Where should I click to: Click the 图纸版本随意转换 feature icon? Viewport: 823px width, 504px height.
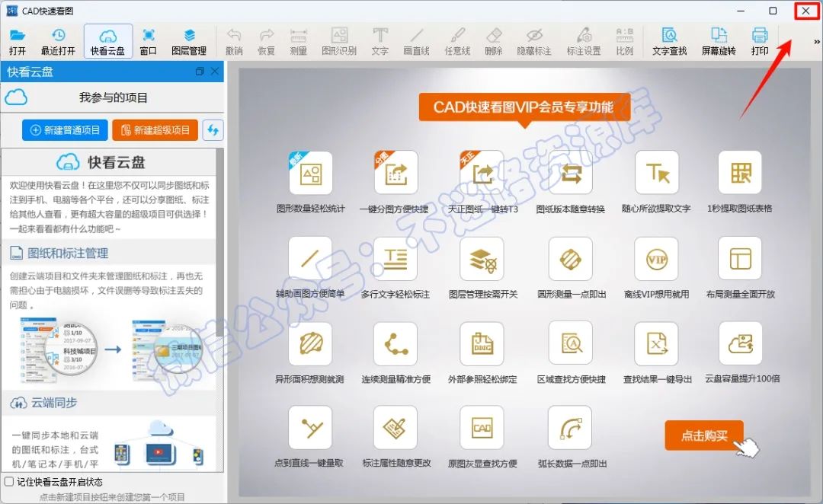(571, 173)
